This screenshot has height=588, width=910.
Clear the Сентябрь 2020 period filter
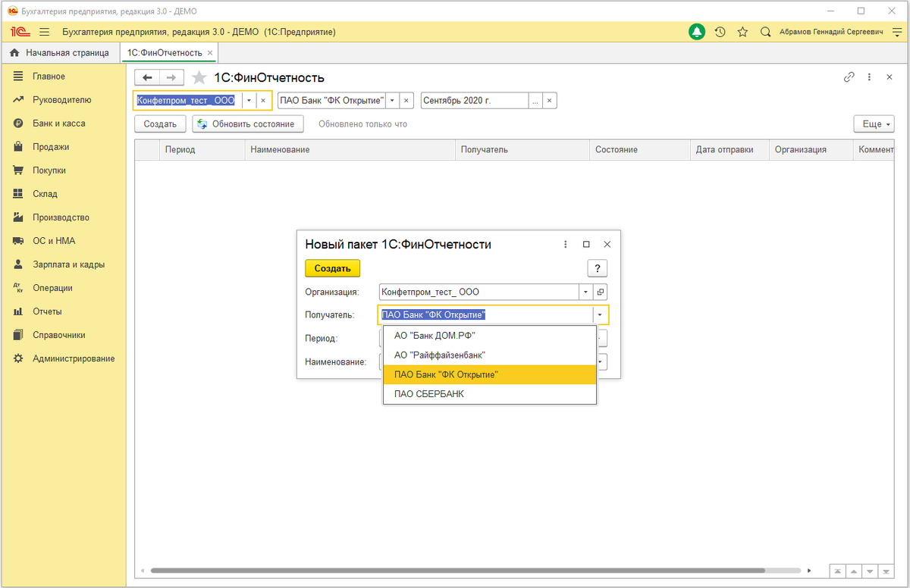pos(550,100)
